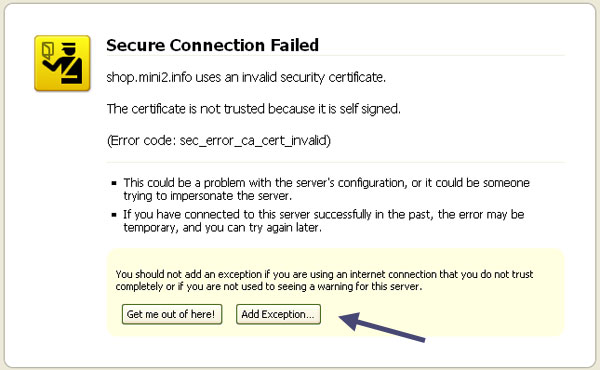600x370 pixels.
Task: Click the line mentioning the server's configuration
Action: click(326, 183)
